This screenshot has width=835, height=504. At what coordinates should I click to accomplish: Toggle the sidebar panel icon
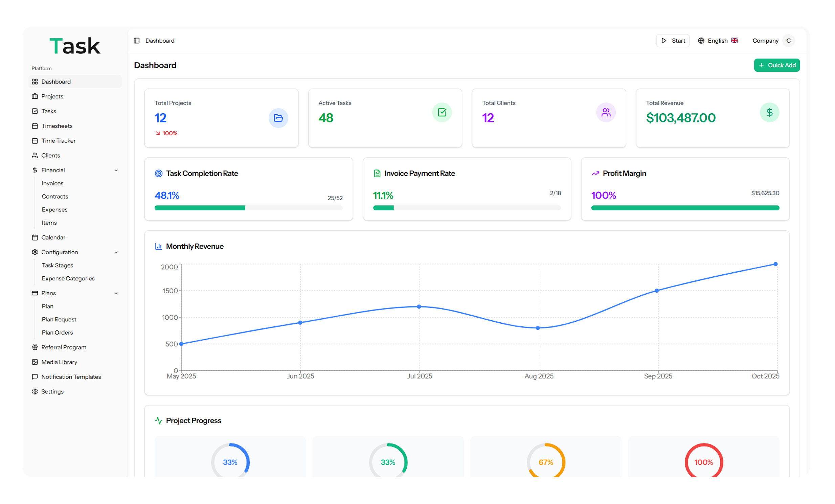tap(137, 41)
